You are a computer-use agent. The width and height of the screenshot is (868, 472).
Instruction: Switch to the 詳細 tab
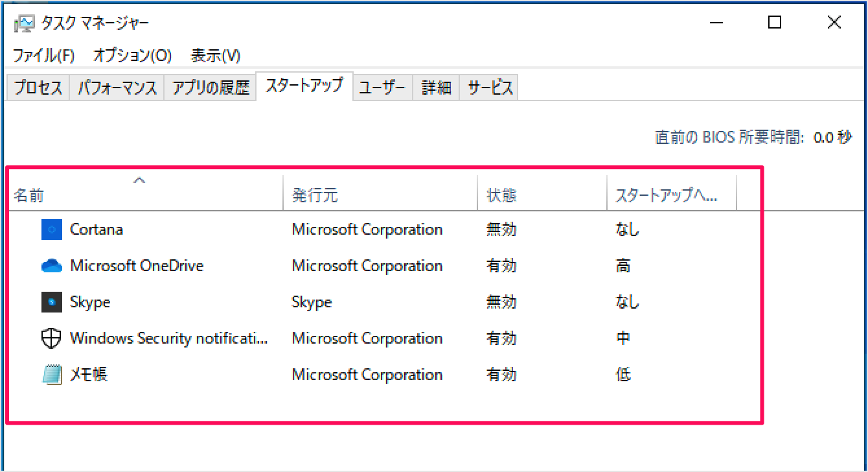click(x=436, y=88)
